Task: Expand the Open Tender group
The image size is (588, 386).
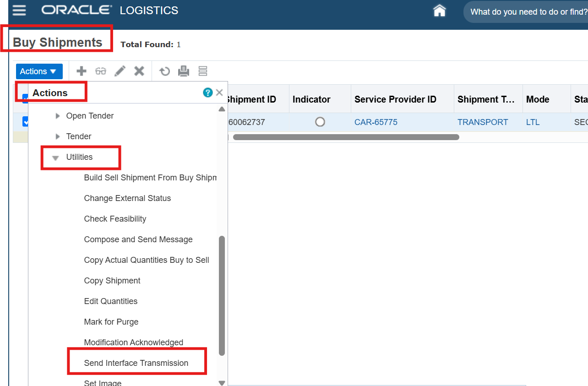Action: pos(58,116)
